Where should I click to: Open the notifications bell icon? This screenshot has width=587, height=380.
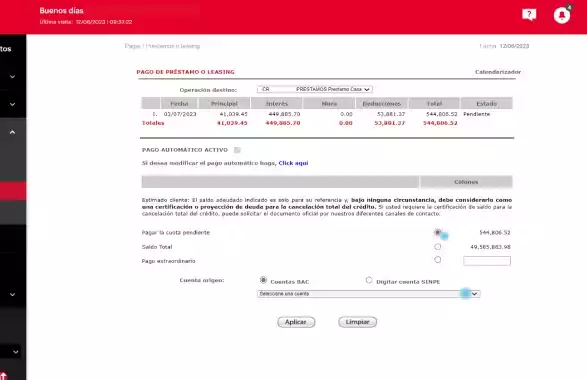tap(562, 15)
